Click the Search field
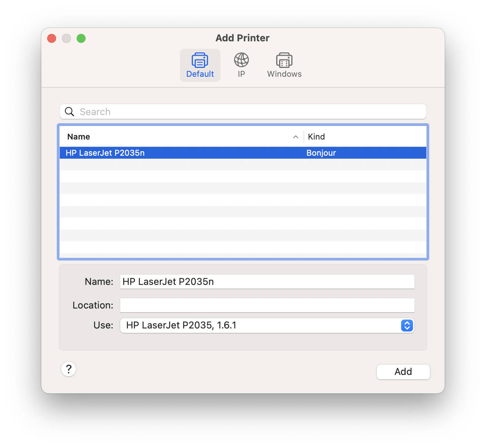486x448 pixels. pos(243,111)
